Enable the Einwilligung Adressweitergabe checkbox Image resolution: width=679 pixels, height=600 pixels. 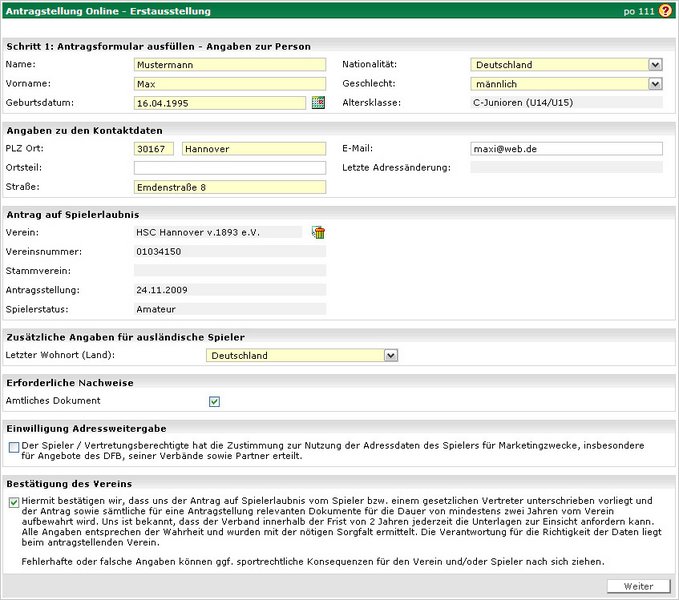(x=14, y=447)
